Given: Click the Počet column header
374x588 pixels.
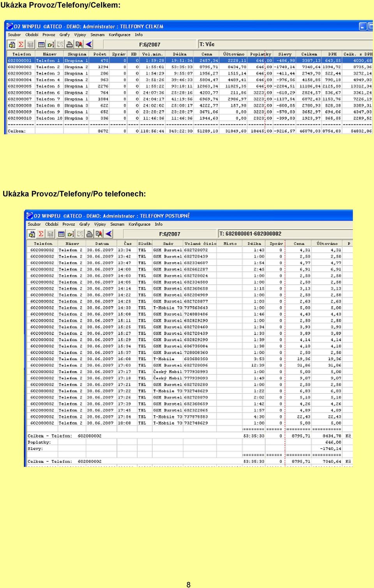Looking at the screenshot, I should pyautogui.click(x=100, y=54).
